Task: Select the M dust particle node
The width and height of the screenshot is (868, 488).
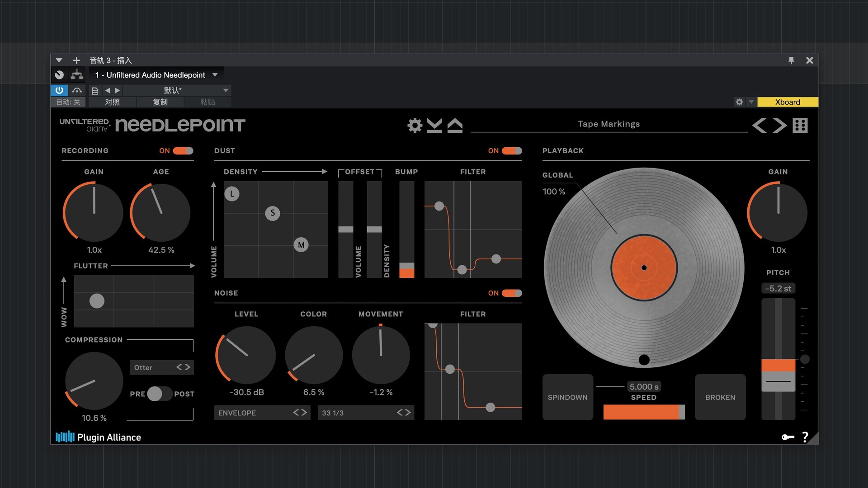Action: [301, 245]
